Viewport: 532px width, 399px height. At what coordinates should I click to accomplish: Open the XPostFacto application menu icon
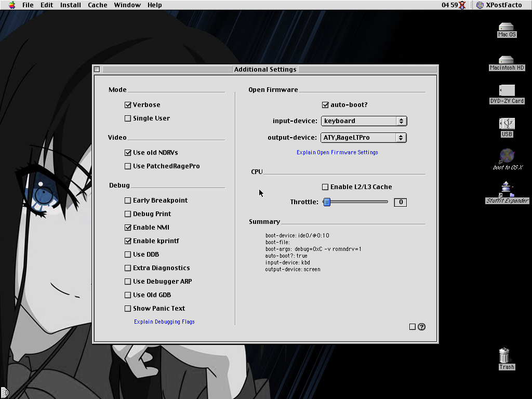[480, 5]
